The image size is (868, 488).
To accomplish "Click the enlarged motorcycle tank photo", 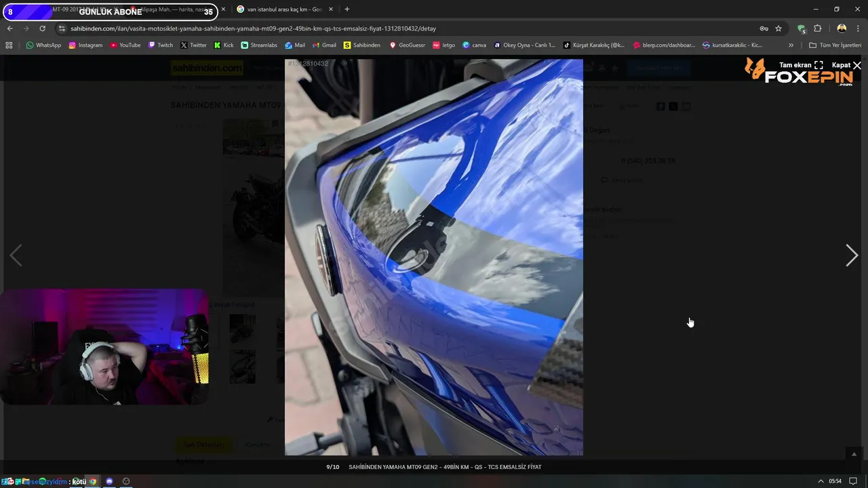I will tap(434, 257).
